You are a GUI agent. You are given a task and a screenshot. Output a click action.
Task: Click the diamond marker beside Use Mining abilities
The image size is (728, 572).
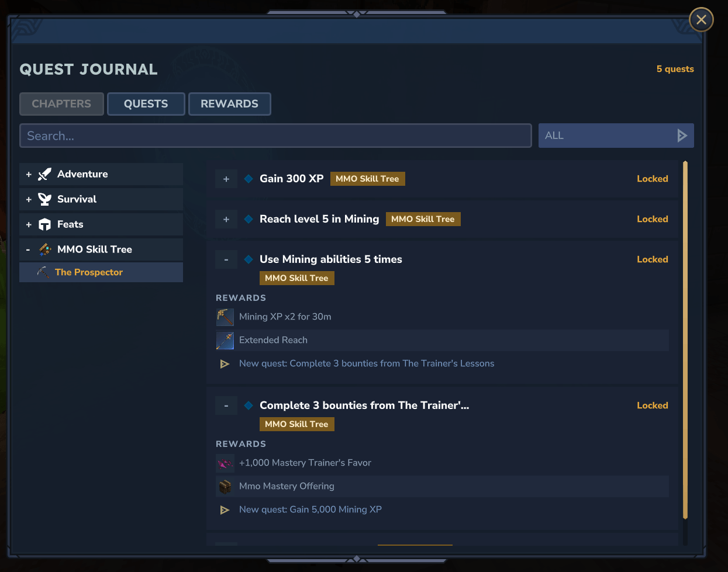click(x=249, y=259)
